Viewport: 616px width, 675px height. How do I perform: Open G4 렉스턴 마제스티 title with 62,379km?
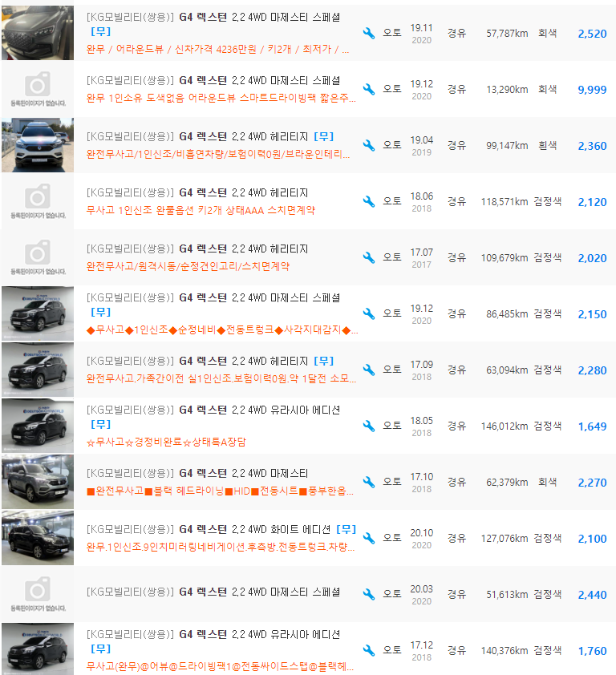pos(197,473)
